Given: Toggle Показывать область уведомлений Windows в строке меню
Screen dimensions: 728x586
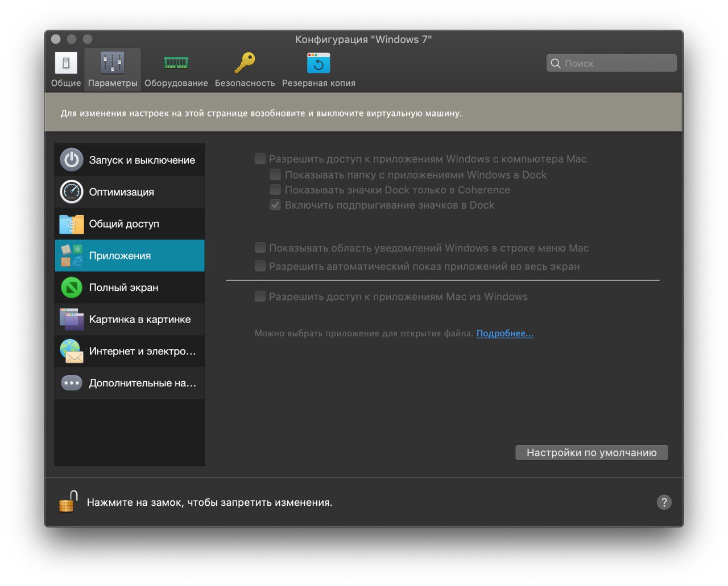Looking at the screenshot, I should tap(260, 247).
